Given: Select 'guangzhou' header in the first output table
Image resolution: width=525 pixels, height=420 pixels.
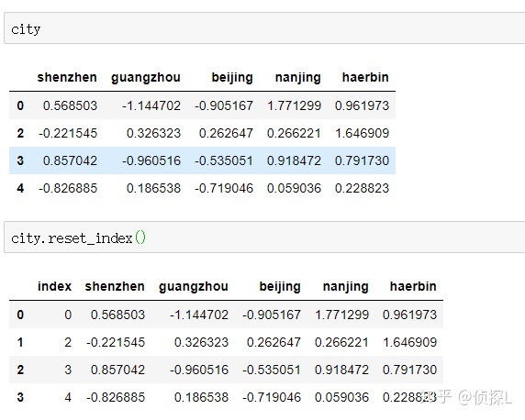Looking at the screenshot, I should [146, 77].
